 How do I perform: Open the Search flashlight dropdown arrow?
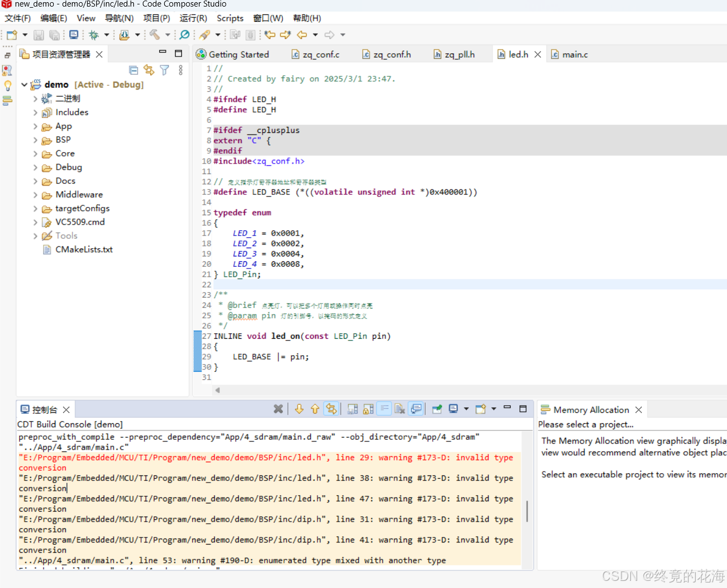pyautogui.click(x=217, y=35)
